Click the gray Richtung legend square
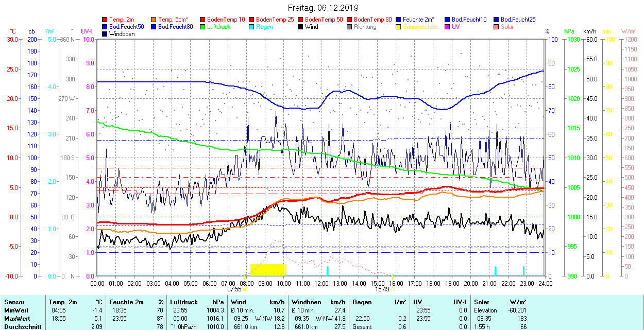The width and height of the screenshot is (644, 330). pos(349,27)
